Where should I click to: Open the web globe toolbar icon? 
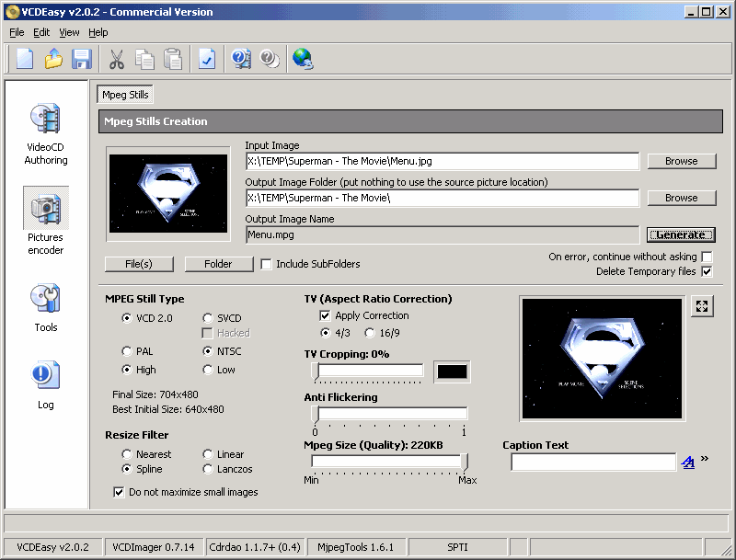[x=303, y=59]
